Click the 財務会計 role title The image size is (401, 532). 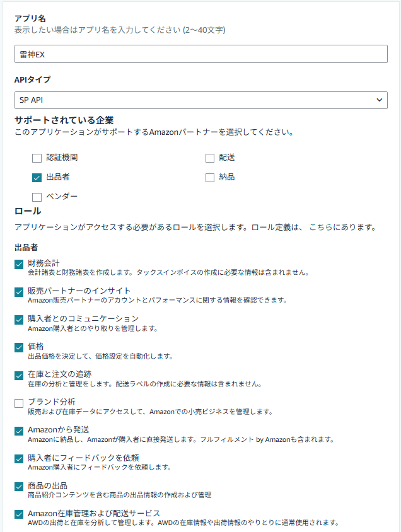(44, 263)
